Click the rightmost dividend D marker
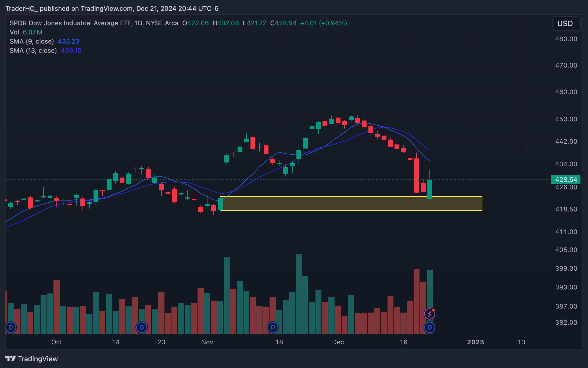This screenshot has height=368, width=588. coord(429,327)
